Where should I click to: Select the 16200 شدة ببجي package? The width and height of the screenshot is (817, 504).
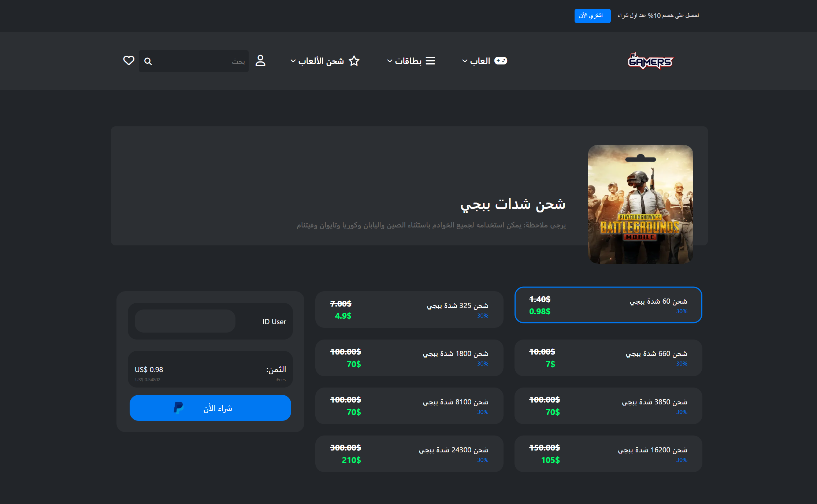pyautogui.click(x=608, y=454)
